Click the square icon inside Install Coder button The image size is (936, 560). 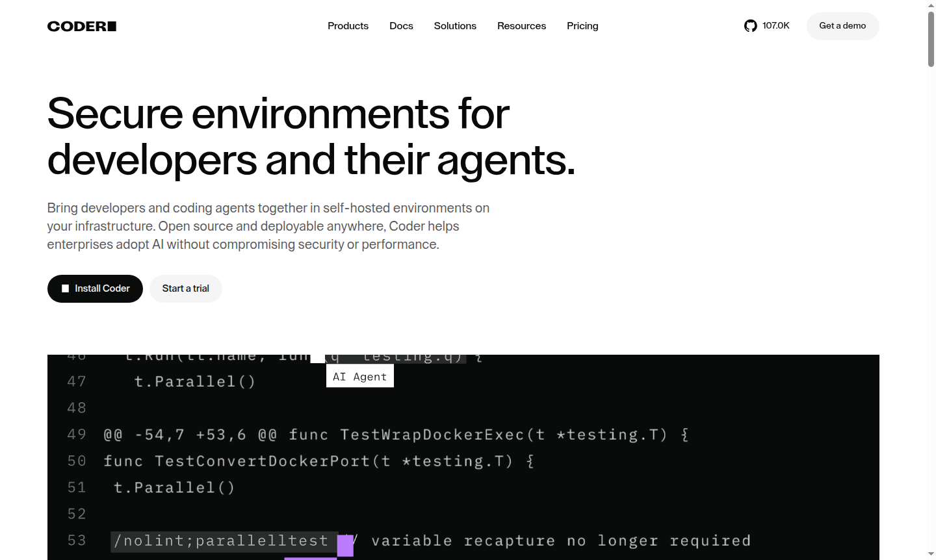coord(65,288)
